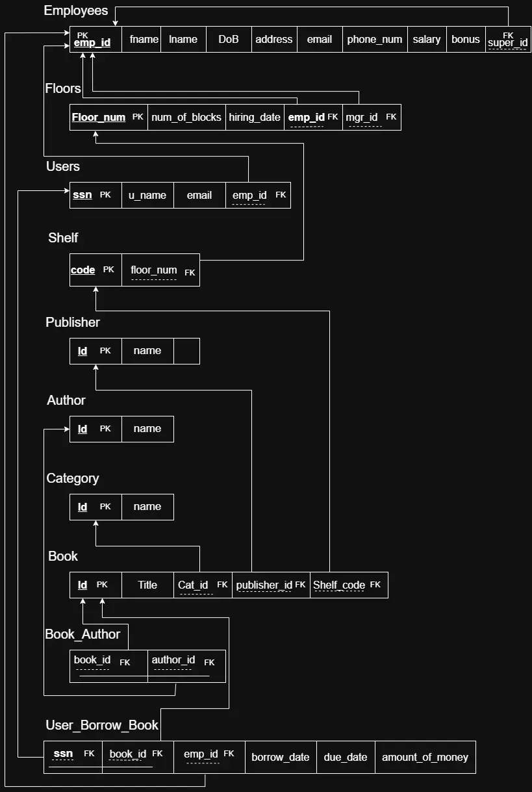Select the DoB column cell
Screen dimensions: 532x792
tap(228, 40)
